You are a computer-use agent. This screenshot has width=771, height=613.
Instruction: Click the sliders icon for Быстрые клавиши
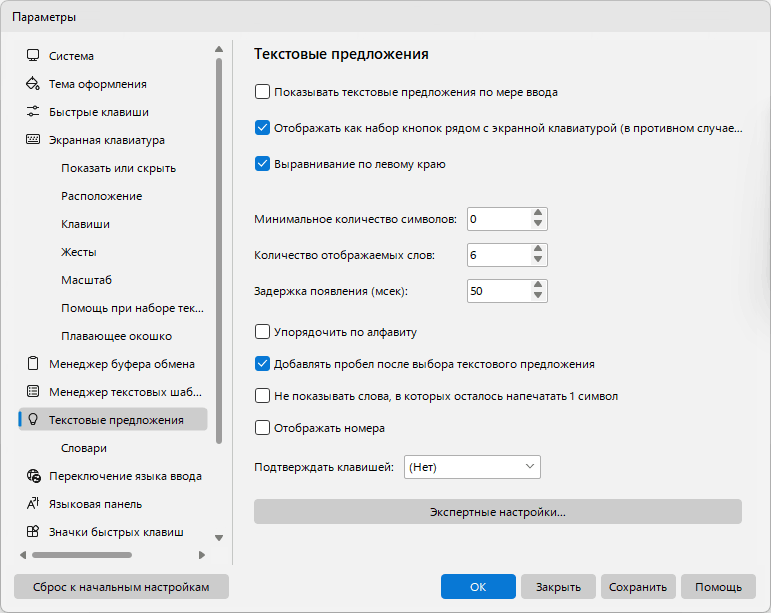pos(33,112)
